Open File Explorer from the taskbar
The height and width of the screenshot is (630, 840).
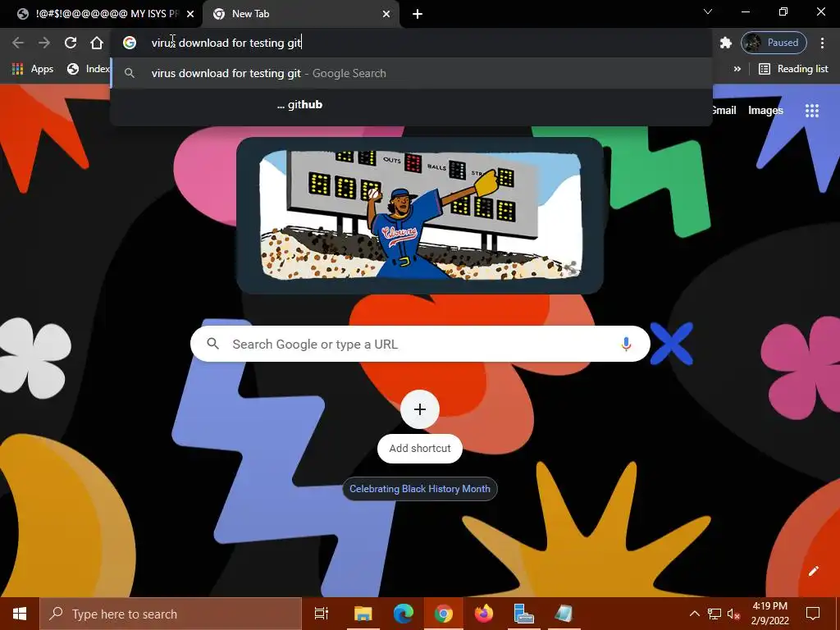coord(363,614)
